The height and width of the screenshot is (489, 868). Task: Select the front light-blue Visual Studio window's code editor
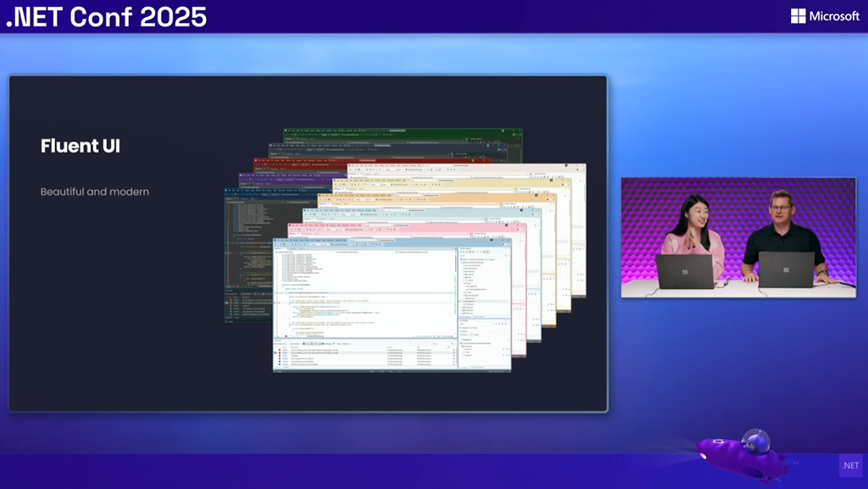click(x=365, y=293)
